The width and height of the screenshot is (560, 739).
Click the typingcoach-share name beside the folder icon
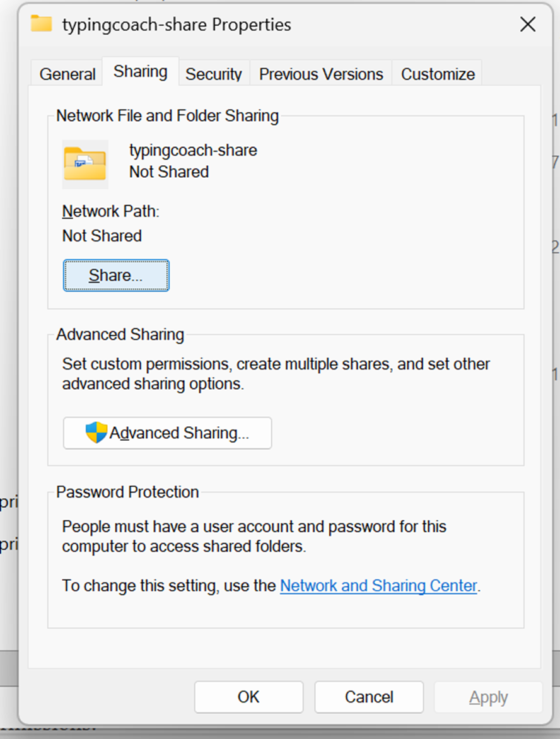(x=193, y=150)
